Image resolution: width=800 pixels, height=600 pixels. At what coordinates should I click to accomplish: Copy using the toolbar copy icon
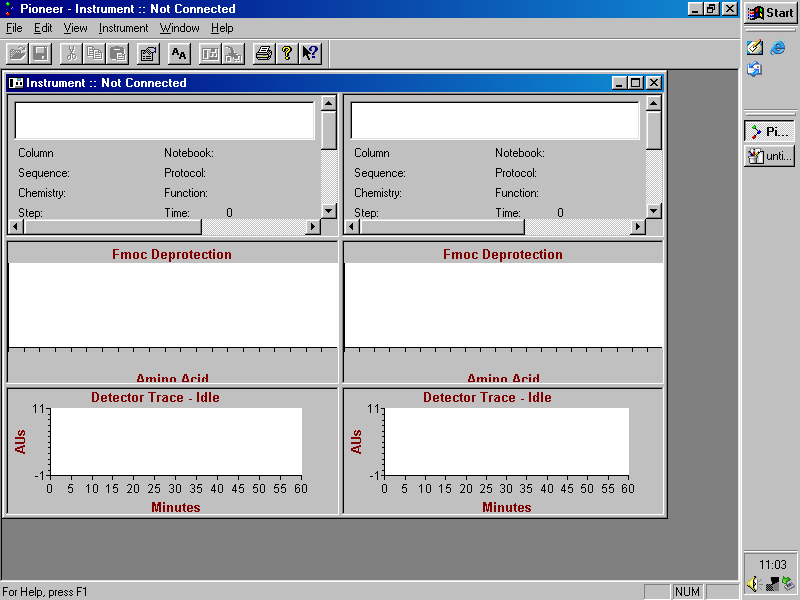[x=92, y=53]
